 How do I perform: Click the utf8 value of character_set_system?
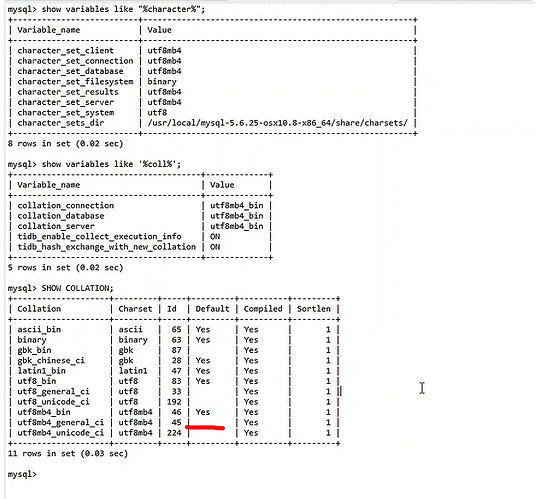[x=157, y=112]
